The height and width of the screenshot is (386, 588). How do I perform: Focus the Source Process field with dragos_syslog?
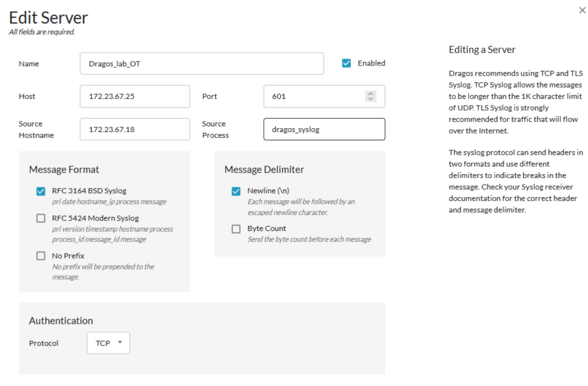point(324,129)
